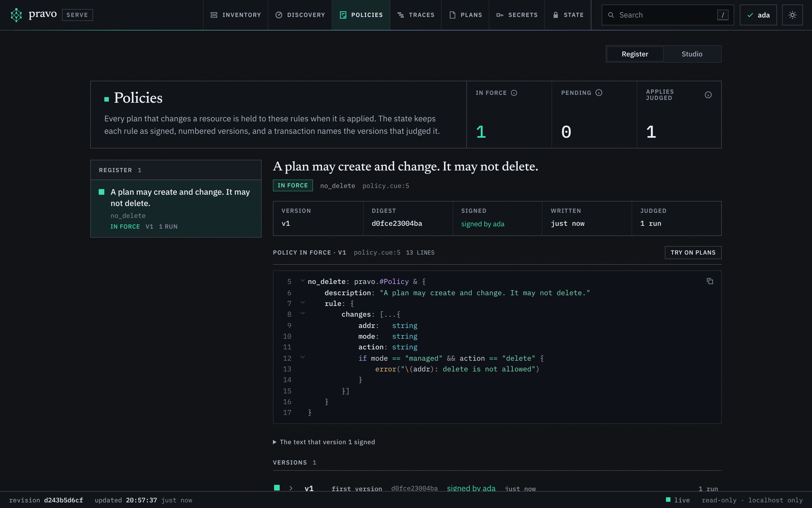Click the '1 run' value under JUDGED
The width and height of the screenshot is (812, 508).
click(x=651, y=224)
